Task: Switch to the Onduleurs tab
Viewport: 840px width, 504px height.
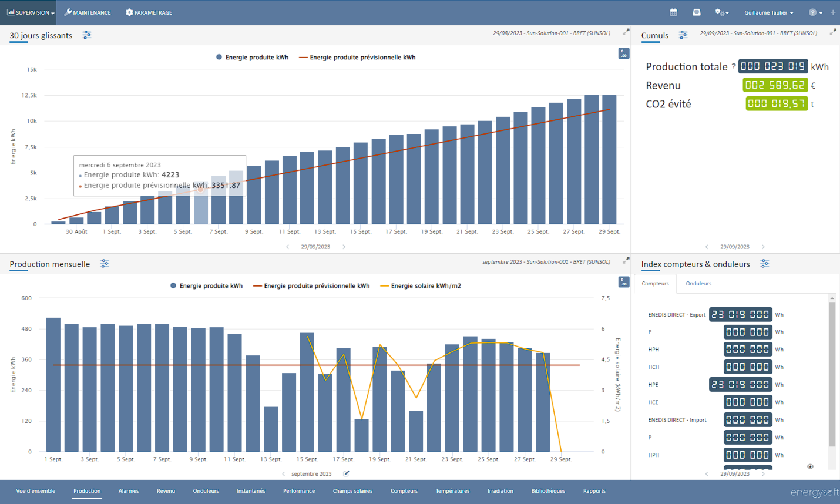Action: coord(698,284)
